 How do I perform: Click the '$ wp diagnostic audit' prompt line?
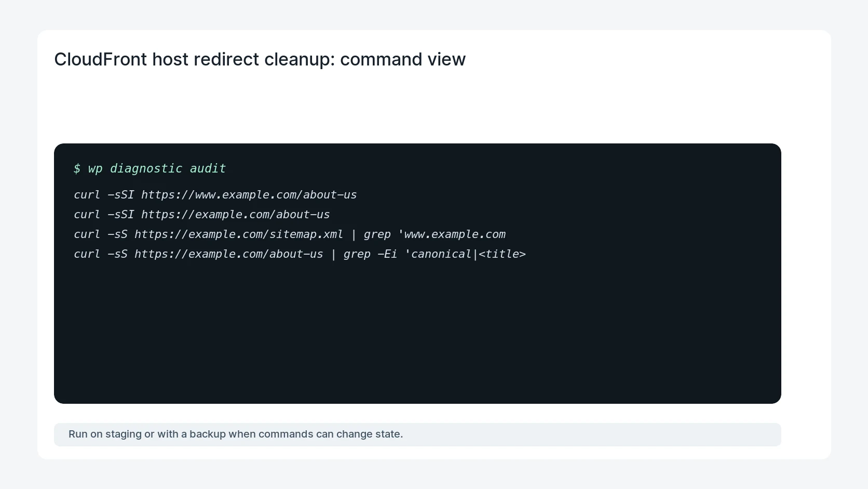click(150, 168)
